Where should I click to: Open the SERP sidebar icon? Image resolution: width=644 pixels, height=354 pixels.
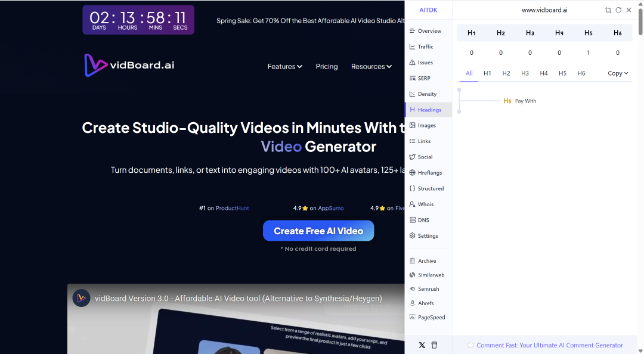point(413,78)
